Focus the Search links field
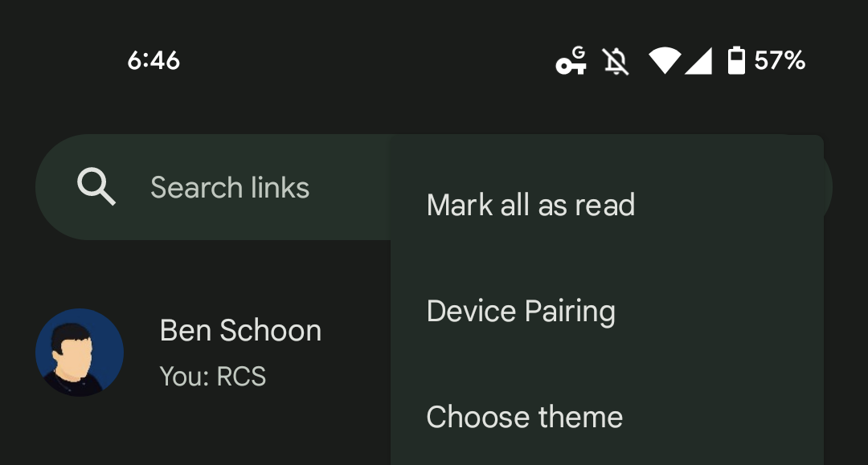 [x=230, y=188]
